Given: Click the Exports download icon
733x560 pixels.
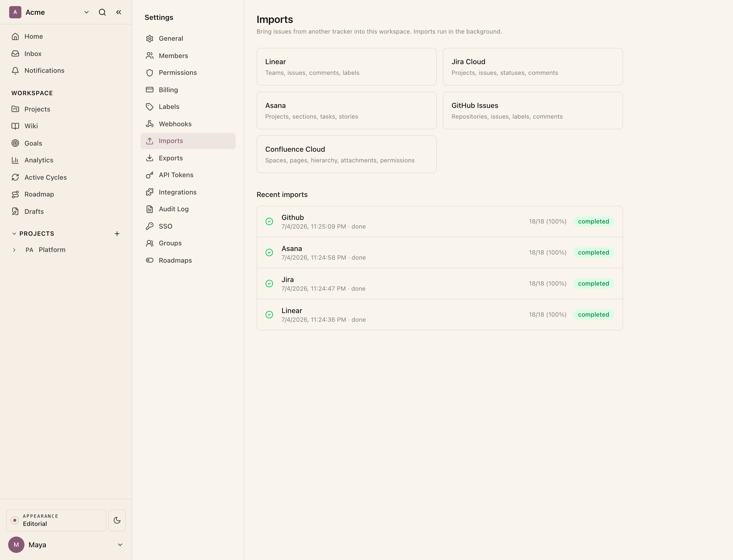Looking at the screenshot, I should [x=150, y=158].
